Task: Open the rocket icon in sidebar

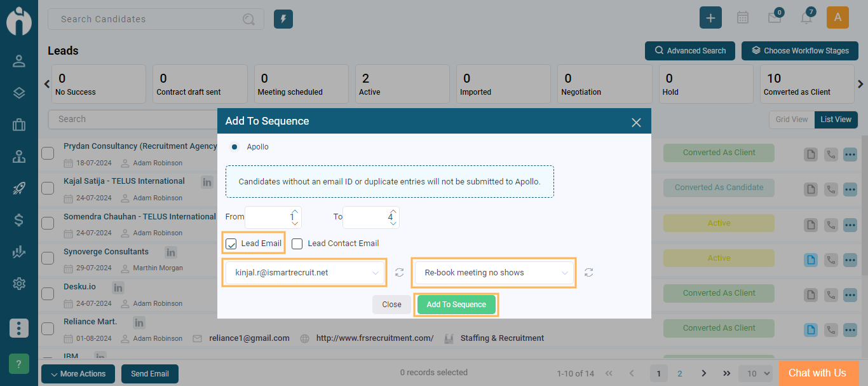Action: pos(19,188)
